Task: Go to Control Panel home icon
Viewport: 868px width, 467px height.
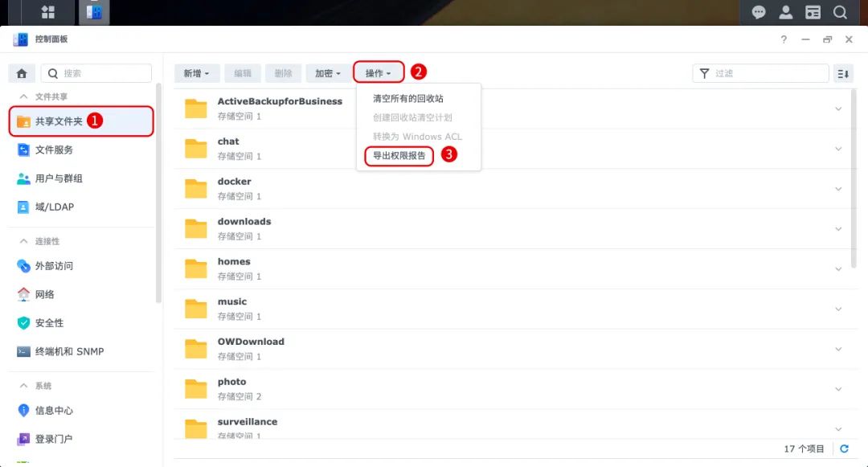Action: click(x=22, y=73)
